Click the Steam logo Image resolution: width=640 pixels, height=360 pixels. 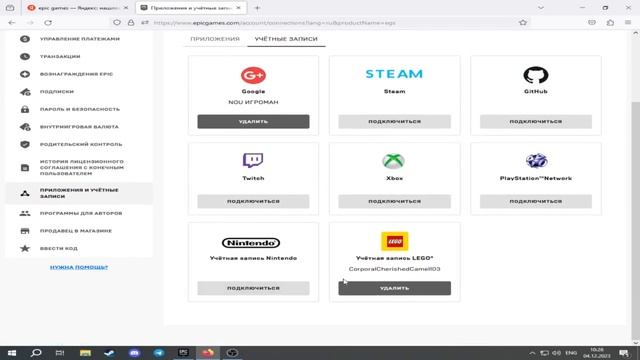394,74
